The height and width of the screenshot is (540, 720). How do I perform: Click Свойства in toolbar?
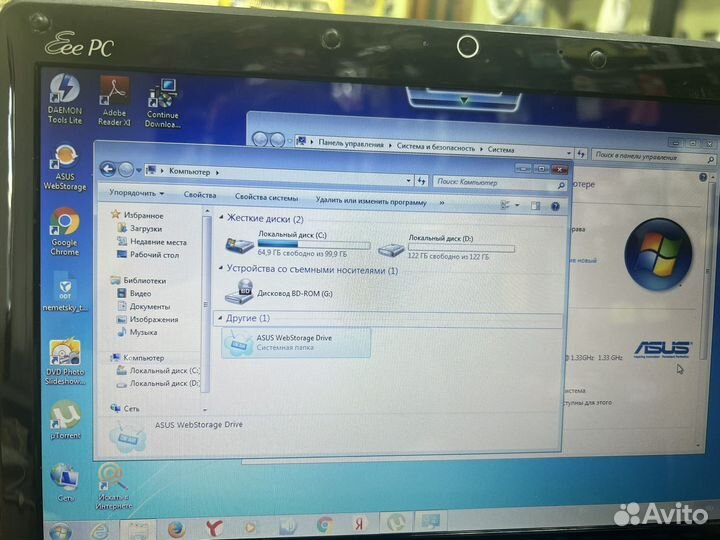click(x=200, y=195)
